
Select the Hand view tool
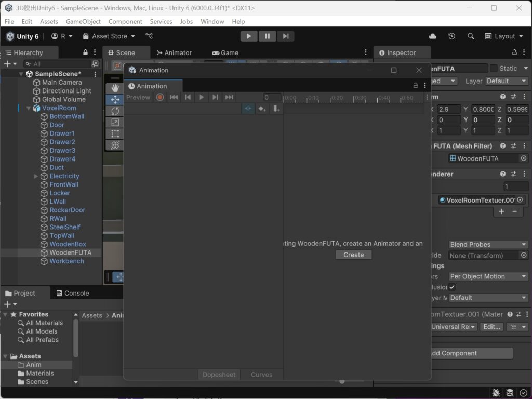[x=115, y=88]
